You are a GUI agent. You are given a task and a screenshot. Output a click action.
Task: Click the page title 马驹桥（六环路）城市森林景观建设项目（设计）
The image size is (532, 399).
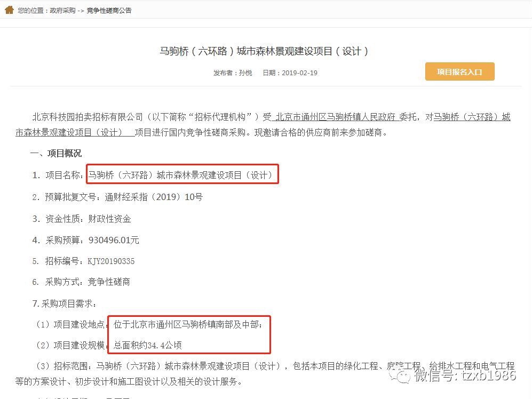(x=264, y=51)
